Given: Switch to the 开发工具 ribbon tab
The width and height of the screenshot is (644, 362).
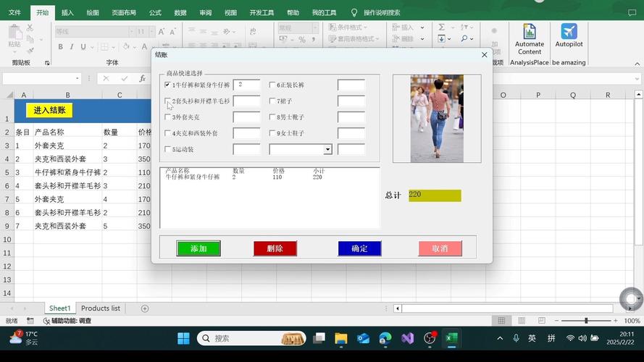Looking at the screenshot, I should [x=262, y=13].
